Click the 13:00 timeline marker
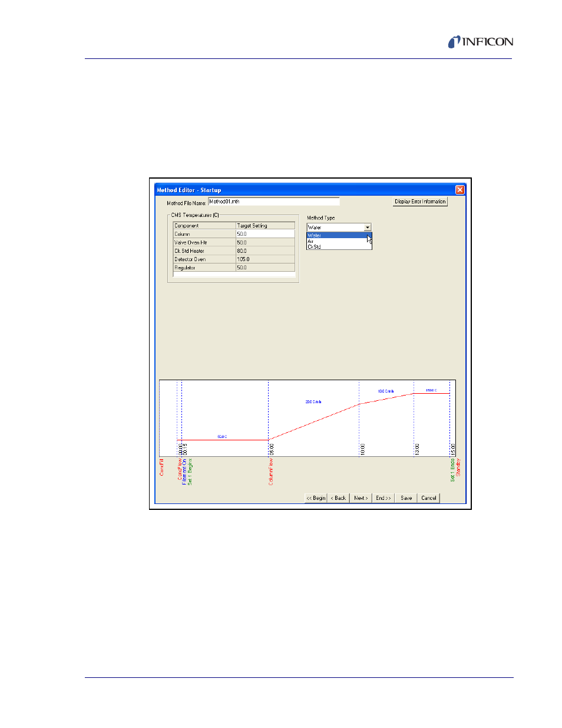Screen dimensions: 562x728 [x=417, y=449]
